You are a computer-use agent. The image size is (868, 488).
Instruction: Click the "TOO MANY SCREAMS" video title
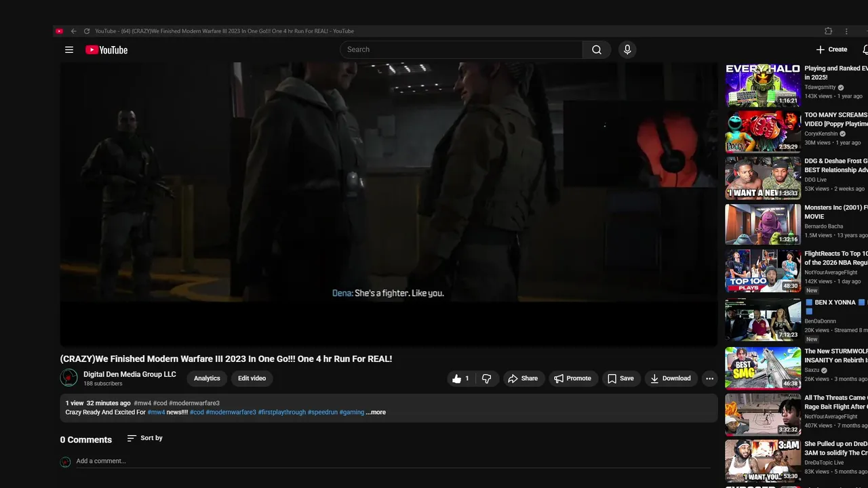(836, 119)
